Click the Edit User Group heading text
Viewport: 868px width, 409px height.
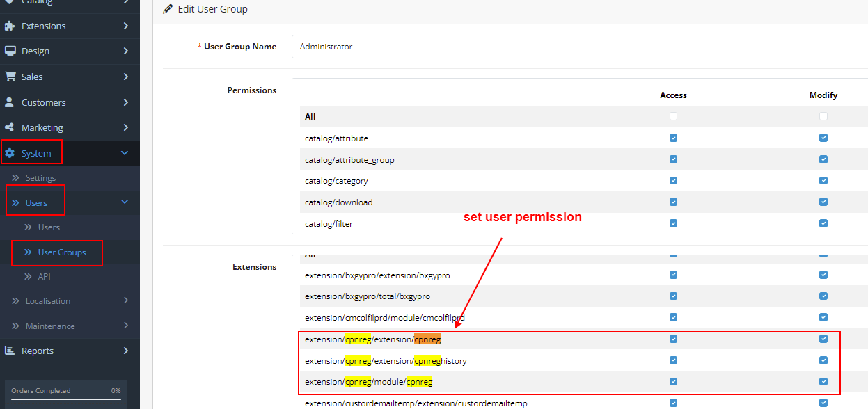[212, 9]
